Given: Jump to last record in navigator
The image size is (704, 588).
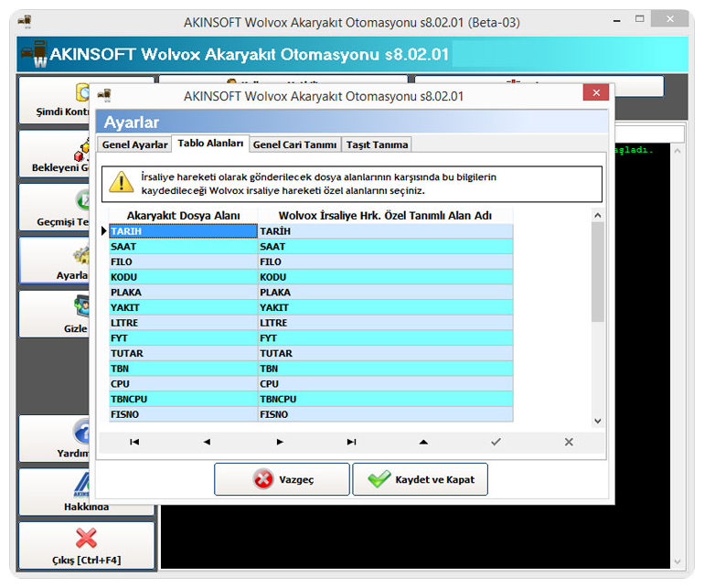Looking at the screenshot, I should 352,442.
